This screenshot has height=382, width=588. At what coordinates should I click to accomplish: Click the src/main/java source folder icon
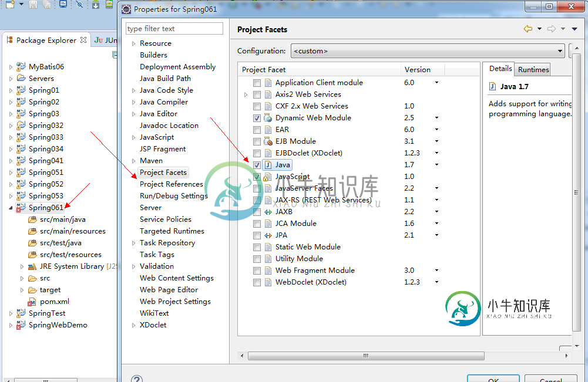[x=32, y=219]
